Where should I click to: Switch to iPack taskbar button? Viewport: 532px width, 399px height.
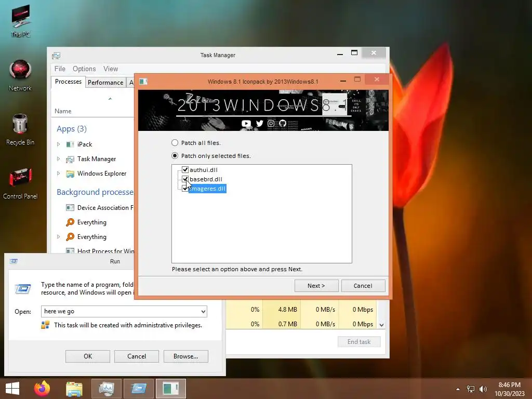click(171, 389)
